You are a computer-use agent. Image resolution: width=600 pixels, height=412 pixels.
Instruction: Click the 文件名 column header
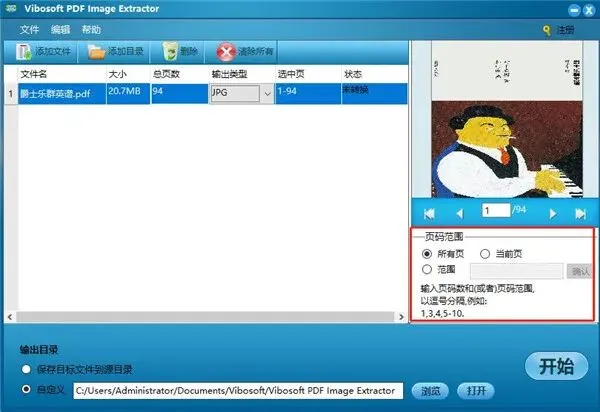pyautogui.click(x=62, y=74)
